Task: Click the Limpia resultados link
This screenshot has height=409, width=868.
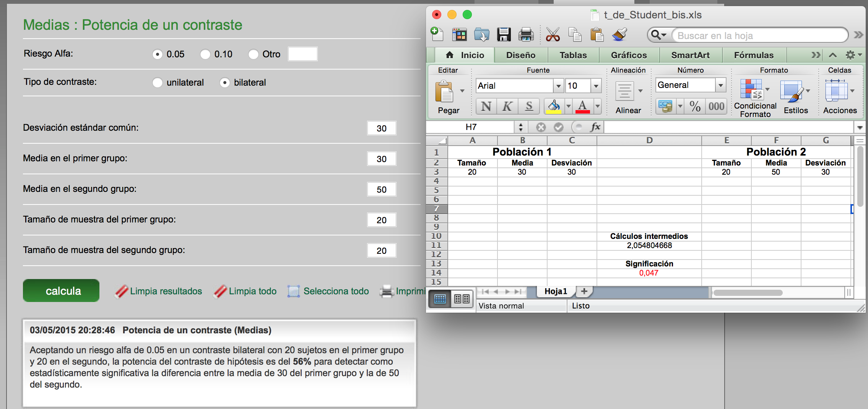Action: [x=166, y=291]
